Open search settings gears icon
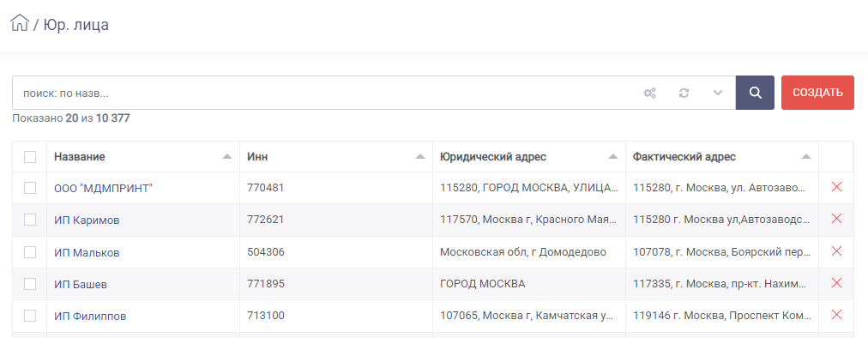 pyautogui.click(x=649, y=94)
